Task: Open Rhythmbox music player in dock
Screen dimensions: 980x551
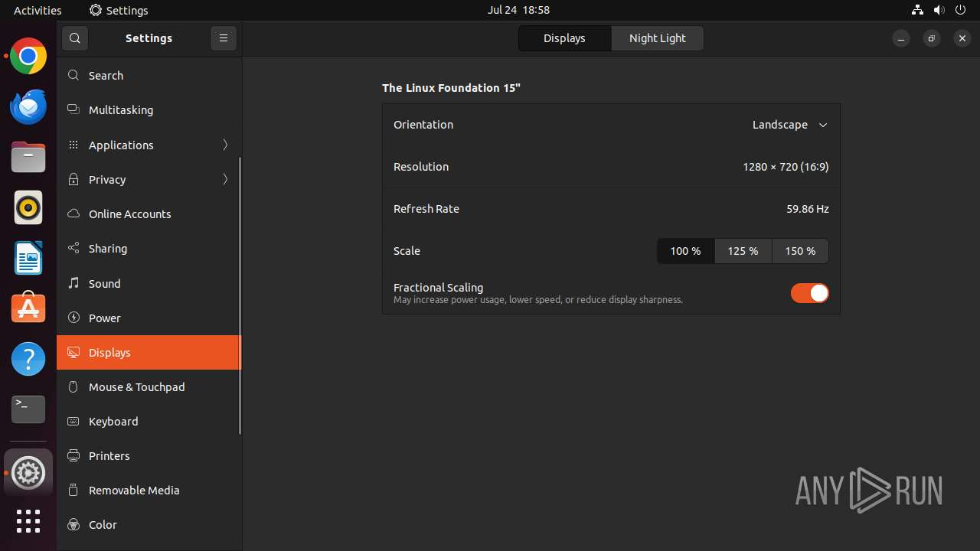Action: (x=28, y=207)
